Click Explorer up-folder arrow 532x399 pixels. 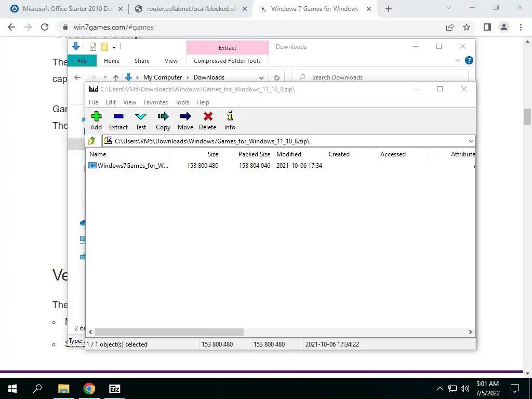click(116, 77)
